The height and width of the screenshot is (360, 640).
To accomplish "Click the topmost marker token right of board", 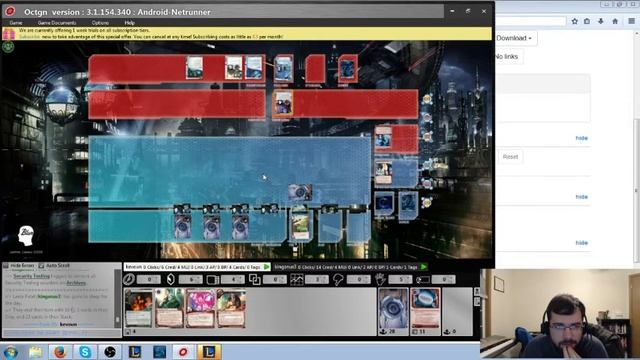I will tap(427, 99).
